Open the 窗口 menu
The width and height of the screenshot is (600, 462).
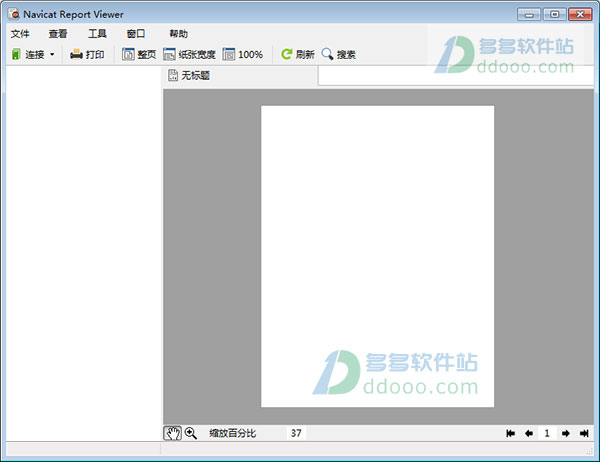[136, 34]
